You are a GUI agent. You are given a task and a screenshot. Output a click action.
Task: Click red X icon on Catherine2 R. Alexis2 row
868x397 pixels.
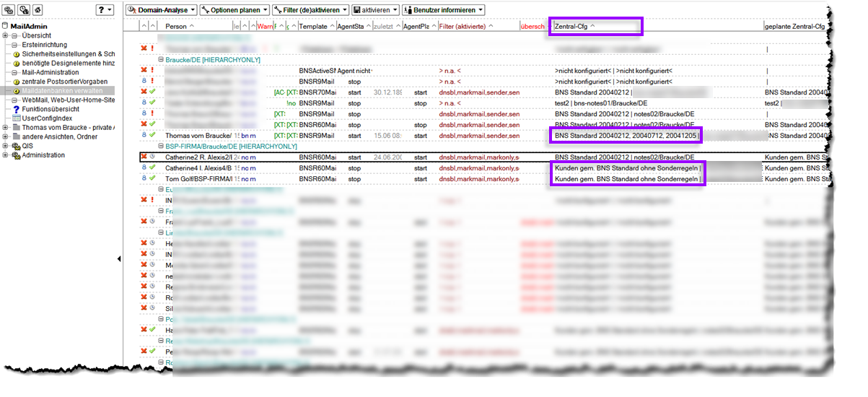coord(144,157)
